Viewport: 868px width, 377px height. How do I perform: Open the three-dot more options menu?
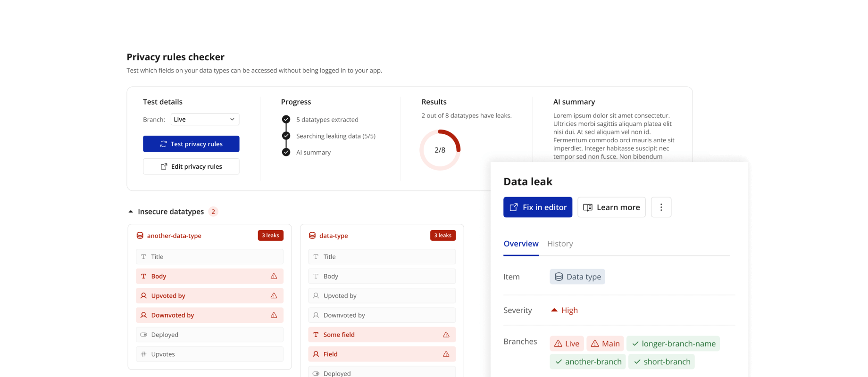[x=661, y=207]
